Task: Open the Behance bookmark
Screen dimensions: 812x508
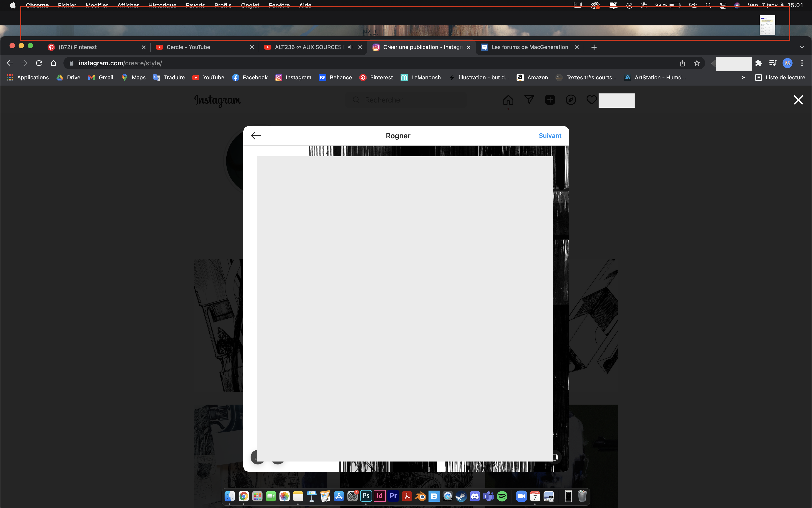Action: (x=336, y=77)
